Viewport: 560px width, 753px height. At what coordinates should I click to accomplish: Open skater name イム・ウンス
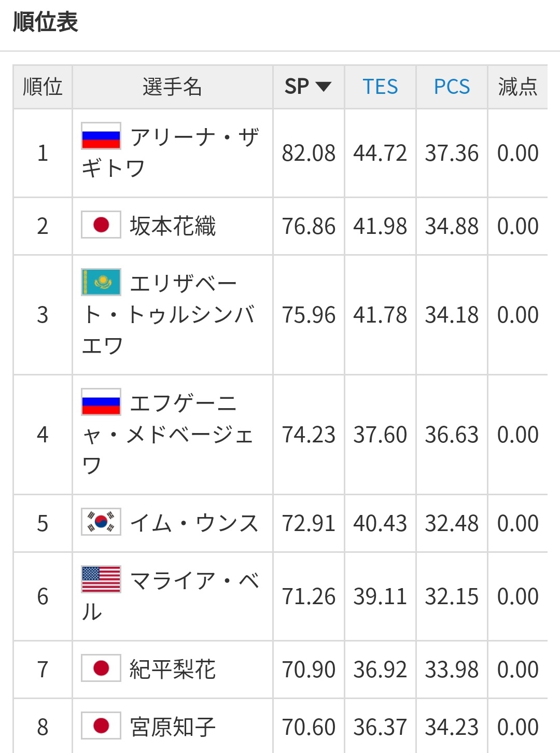[x=194, y=523]
